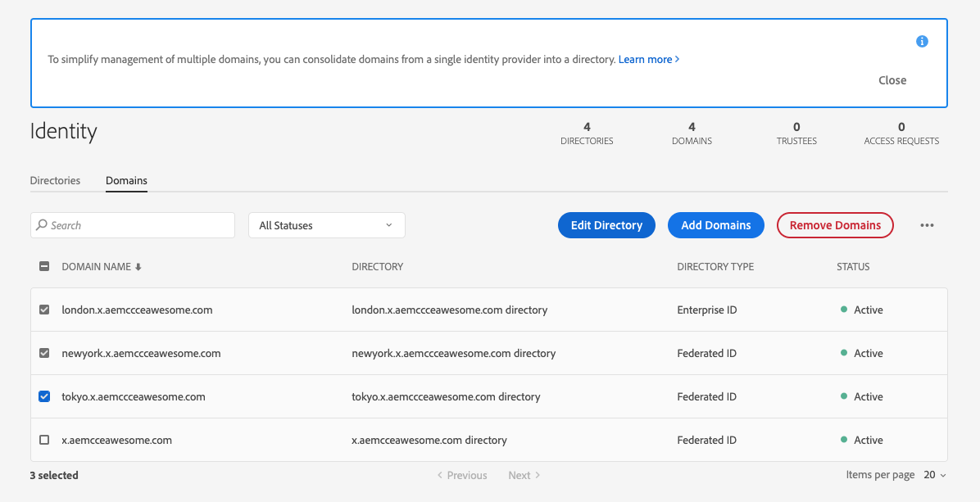Select the Domains tab
This screenshot has height=502, width=980.
point(126,180)
